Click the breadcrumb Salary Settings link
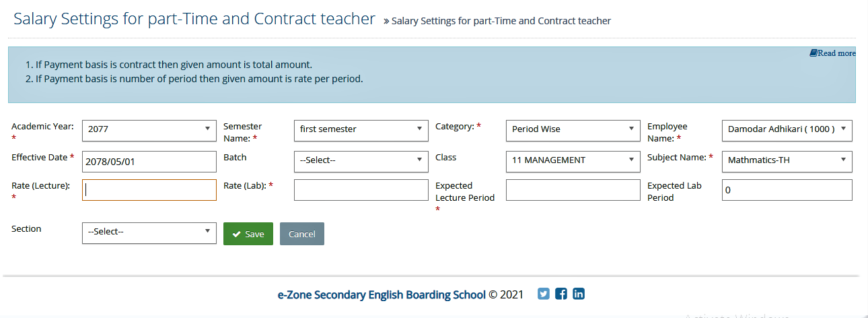868x318 pixels. (x=501, y=21)
